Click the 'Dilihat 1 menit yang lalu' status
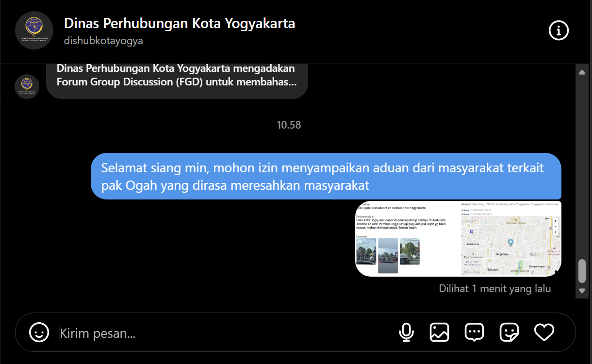The image size is (592, 364). tap(494, 289)
